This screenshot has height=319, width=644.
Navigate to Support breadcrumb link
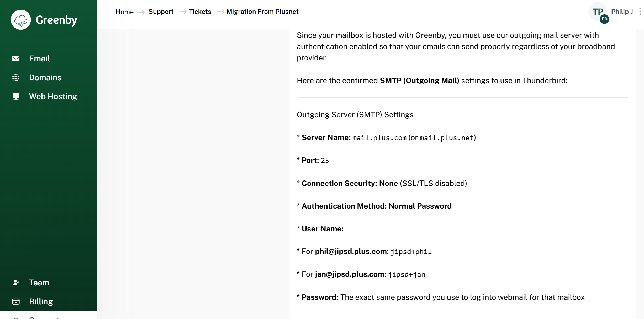point(161,12)
